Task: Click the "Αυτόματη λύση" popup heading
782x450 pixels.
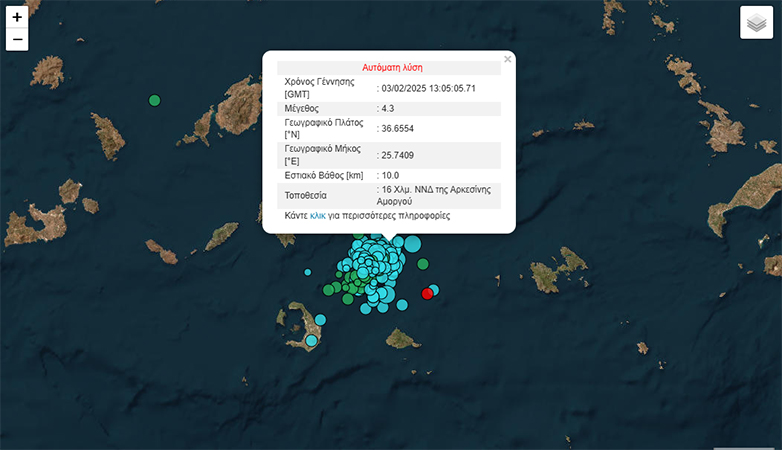Action: point(392,68)
